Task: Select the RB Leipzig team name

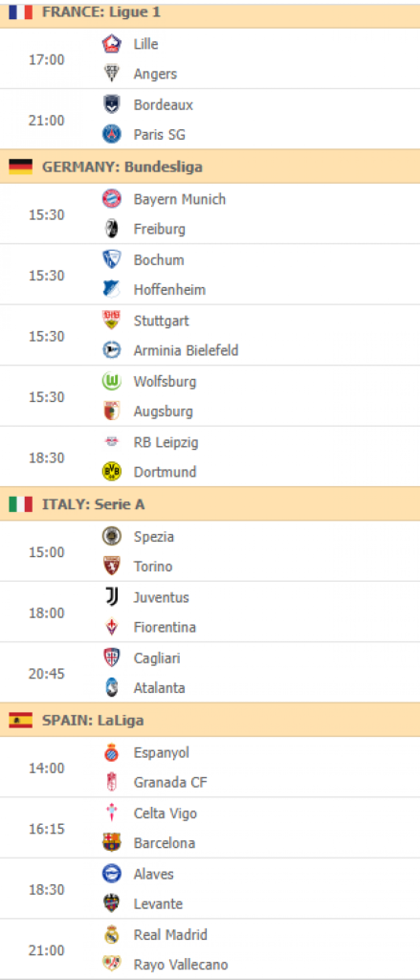Action: 166,442
